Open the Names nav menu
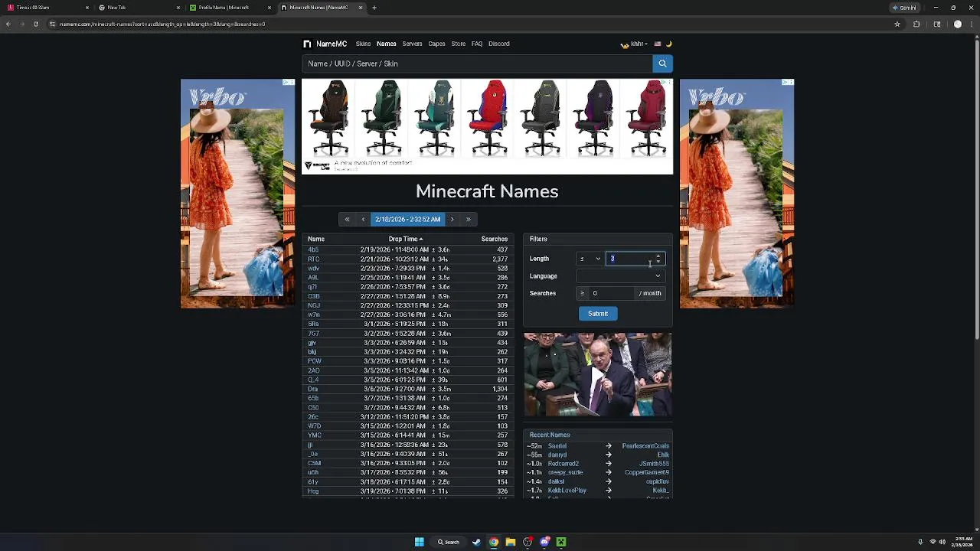 (386, 44)
